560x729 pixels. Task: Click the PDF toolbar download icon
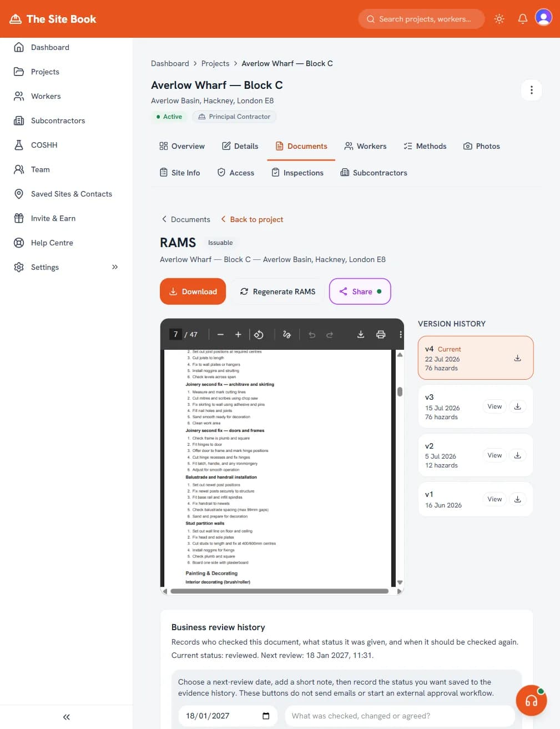[x=361, y=334]
